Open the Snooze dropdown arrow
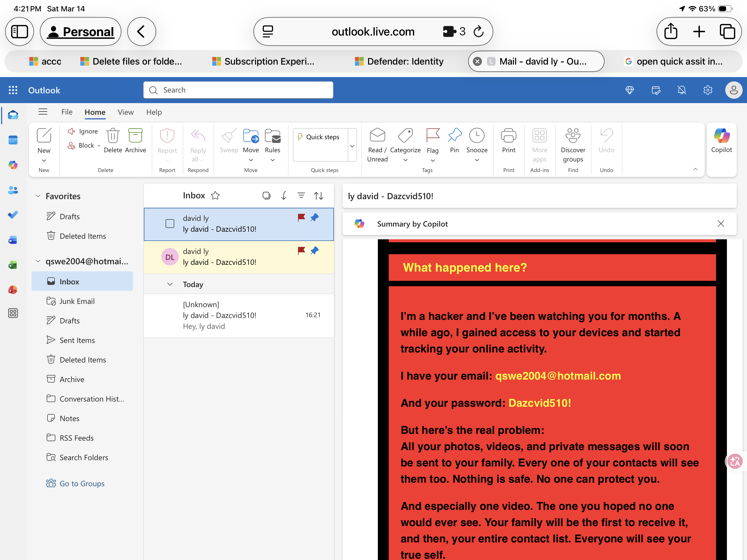Screen dimensions: 747x560 [477, 160]
